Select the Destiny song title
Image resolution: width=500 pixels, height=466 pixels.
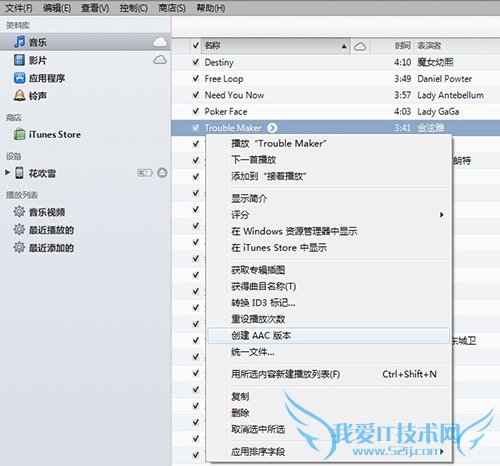219,62
